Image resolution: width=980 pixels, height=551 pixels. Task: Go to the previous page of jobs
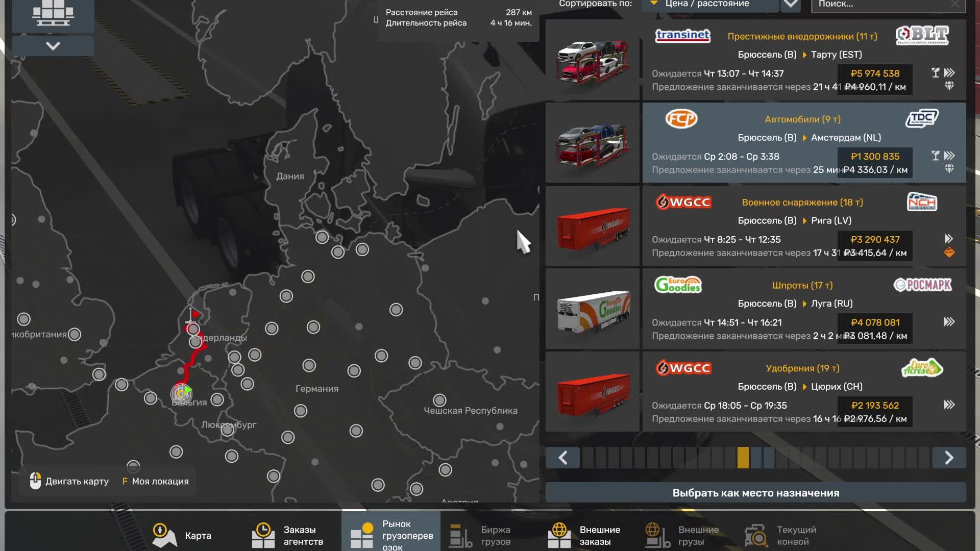562,458
